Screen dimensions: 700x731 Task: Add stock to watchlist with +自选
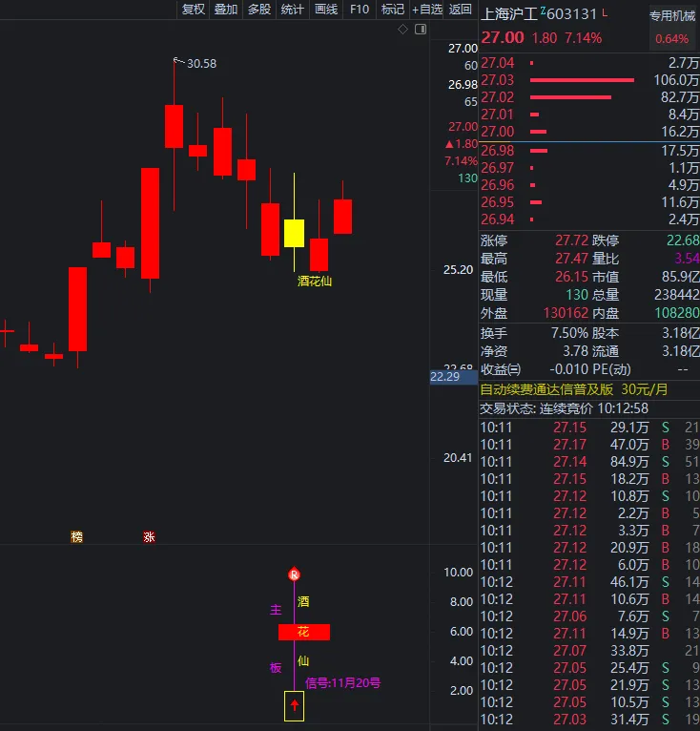427,10
